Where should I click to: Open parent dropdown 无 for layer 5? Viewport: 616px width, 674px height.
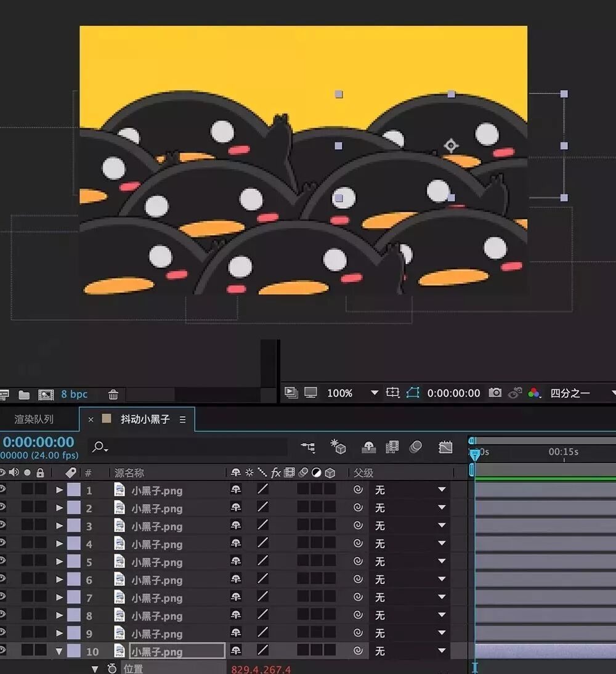click(410, 561)
